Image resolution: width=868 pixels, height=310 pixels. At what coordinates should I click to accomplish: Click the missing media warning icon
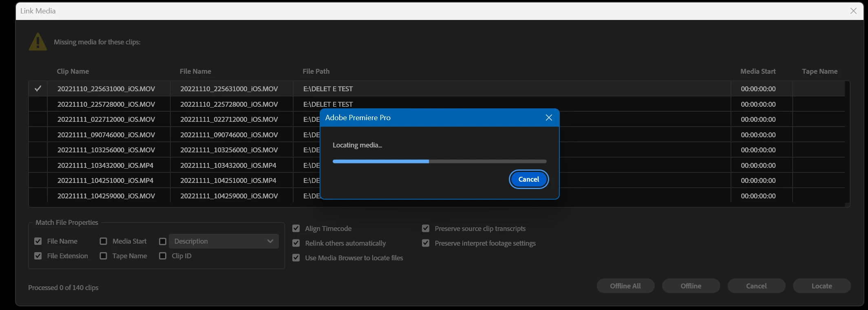[x=38, y=42]
